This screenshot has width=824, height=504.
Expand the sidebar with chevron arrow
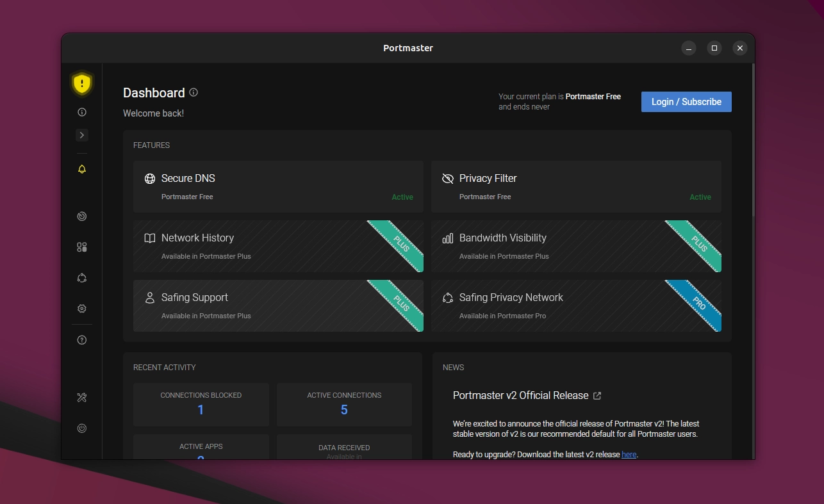(81, 135)
